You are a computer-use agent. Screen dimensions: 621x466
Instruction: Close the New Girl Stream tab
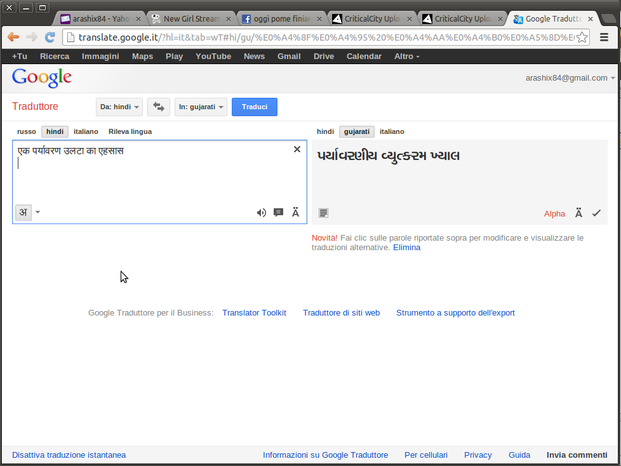point(228,19)
